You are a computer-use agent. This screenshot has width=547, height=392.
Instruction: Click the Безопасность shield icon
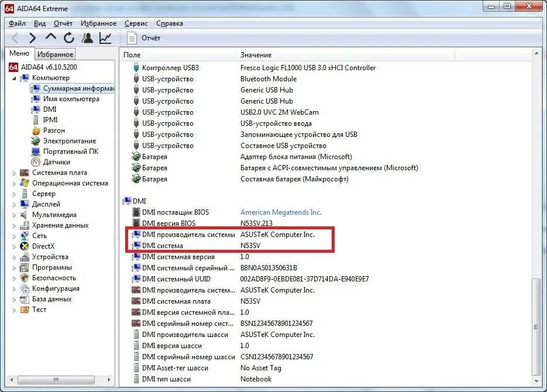click(x=25, y=278)
